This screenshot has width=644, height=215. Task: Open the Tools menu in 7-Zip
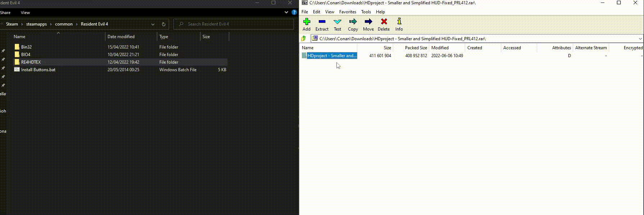(366, 12)
